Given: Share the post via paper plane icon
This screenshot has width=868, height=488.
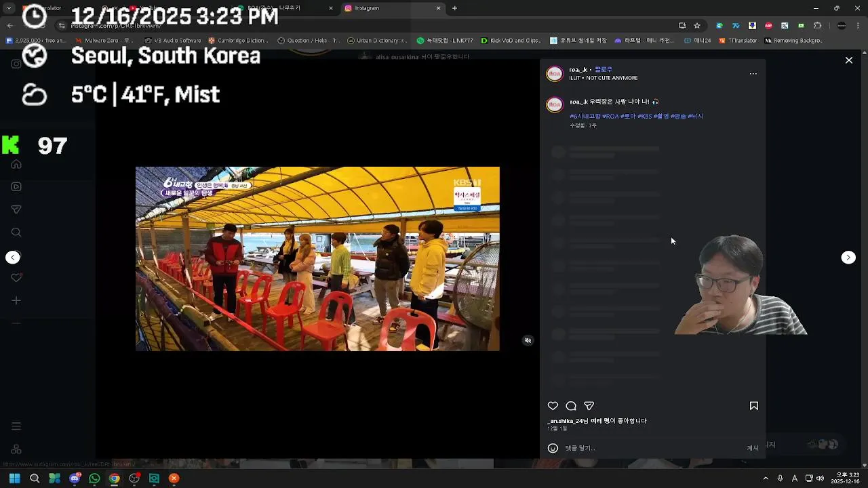Looking at the screenshot, I should pos(589,406).
